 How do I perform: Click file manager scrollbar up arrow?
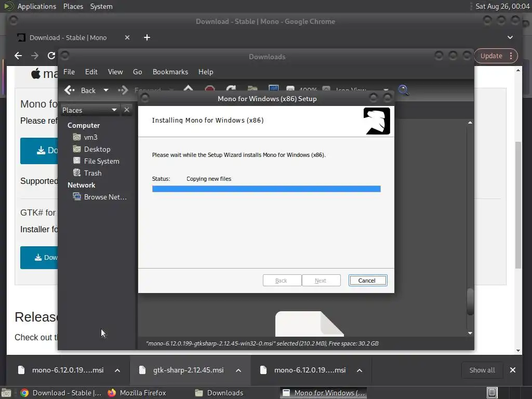(470, 123)
